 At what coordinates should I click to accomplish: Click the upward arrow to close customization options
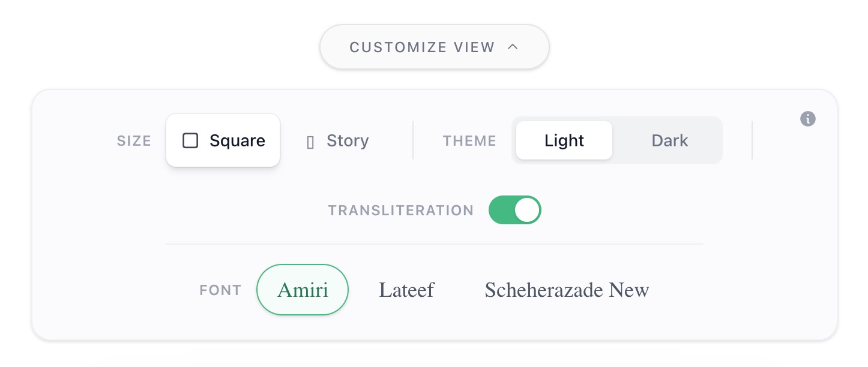pos(513,47)
